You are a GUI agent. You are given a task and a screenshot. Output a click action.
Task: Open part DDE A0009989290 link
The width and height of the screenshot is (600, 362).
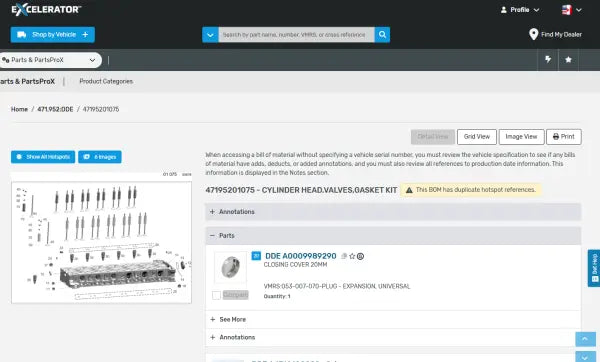(x=301, y=256)
